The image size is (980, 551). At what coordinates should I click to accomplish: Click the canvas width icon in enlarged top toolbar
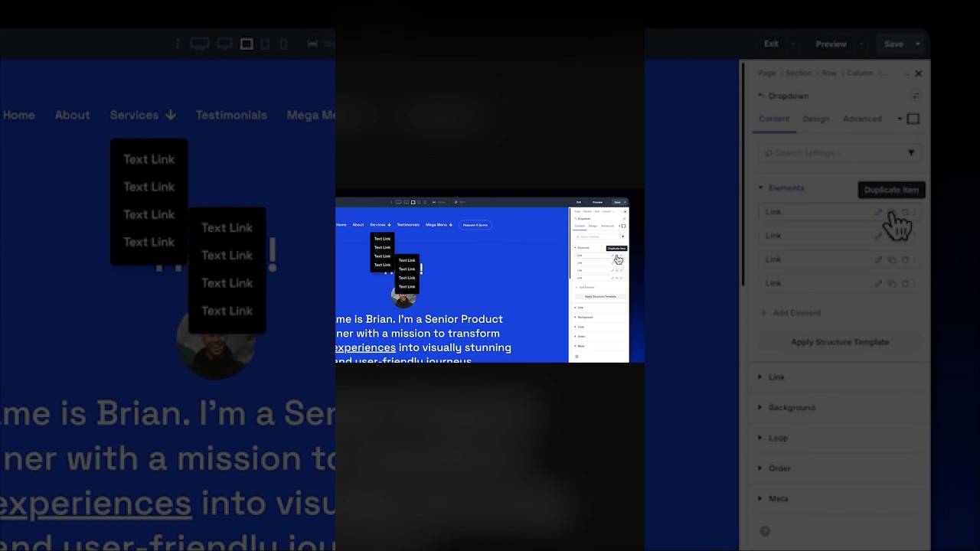pyautogui.click(x=312, y=44)
